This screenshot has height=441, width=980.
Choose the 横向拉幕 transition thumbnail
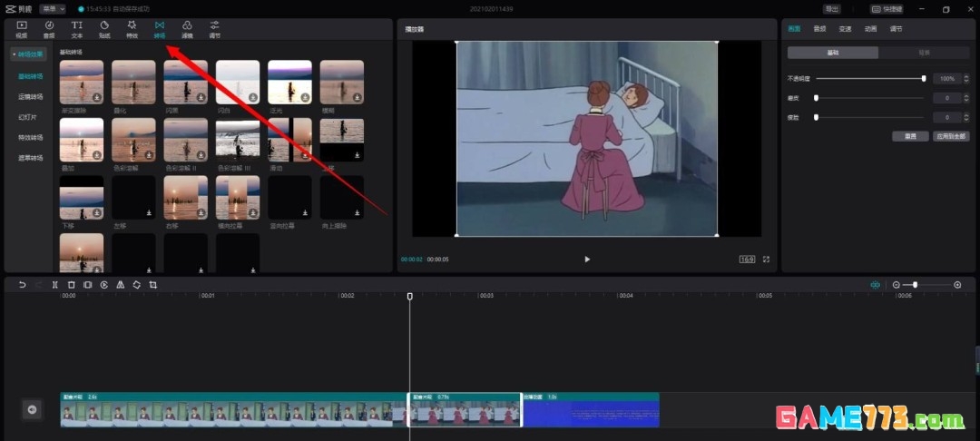tap(238, 198)
